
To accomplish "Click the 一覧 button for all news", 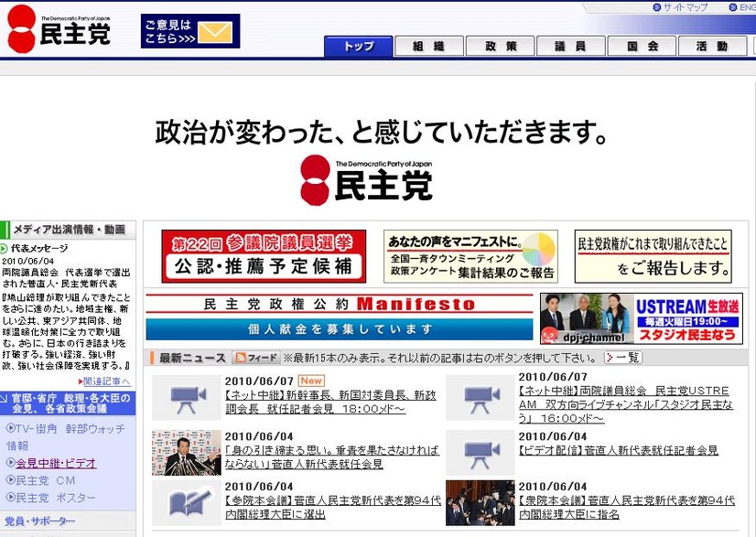I will [x=623, y=357].
